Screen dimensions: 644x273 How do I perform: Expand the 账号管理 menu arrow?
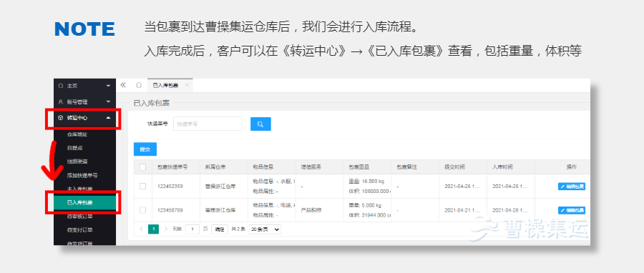click(109, 101)
